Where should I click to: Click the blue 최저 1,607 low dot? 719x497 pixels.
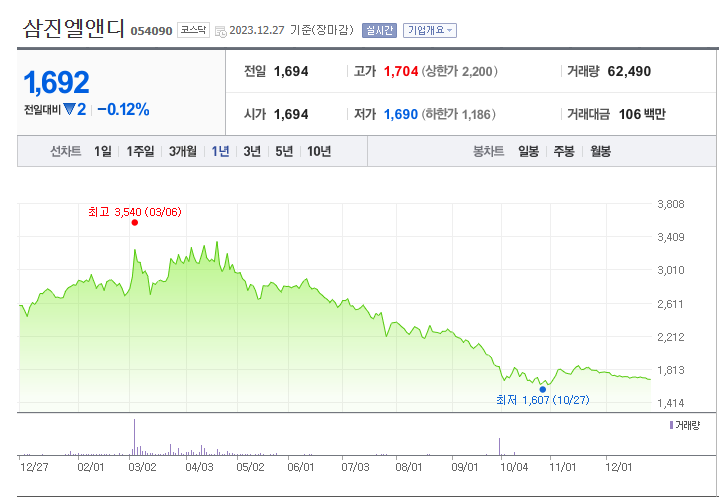[x=543, y=389]
